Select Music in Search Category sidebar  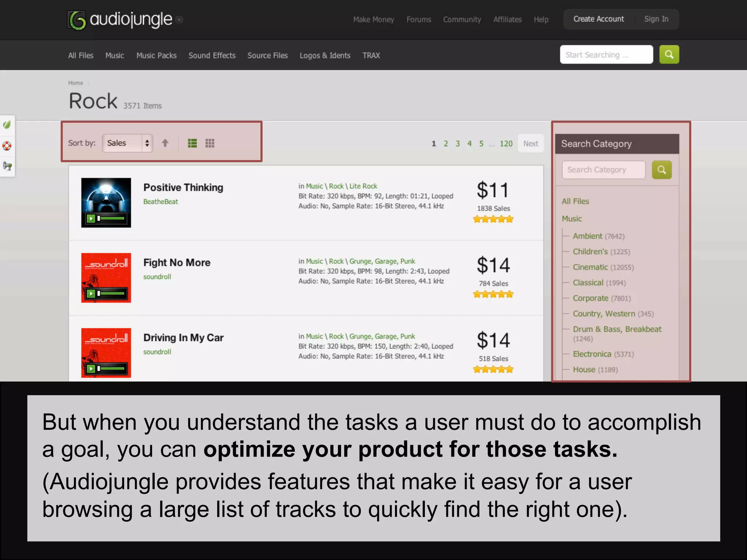pos(572,219)
